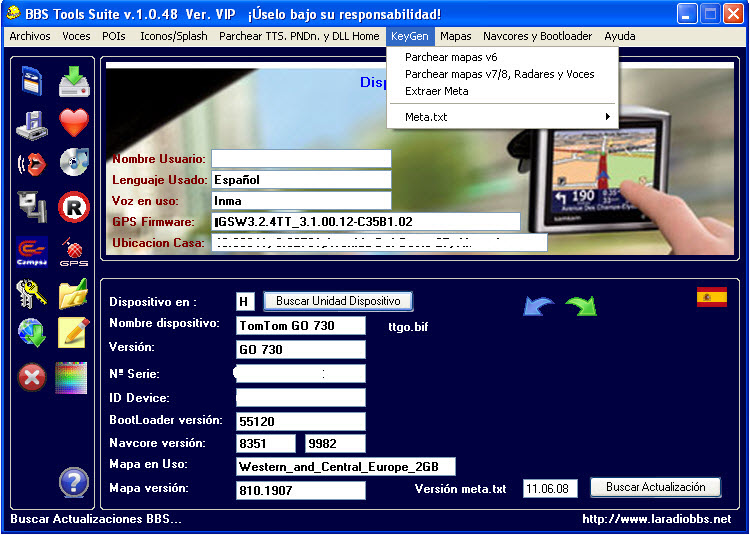Viewport: 750px width, 535px height.
Task: Click the red circle R icon
Action: (74, 207)
